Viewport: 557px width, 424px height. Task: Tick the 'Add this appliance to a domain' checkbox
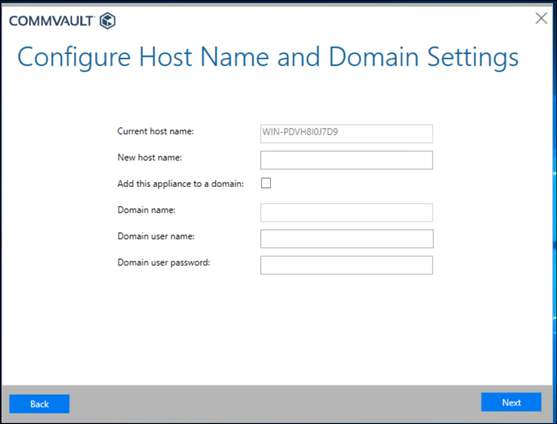click(x=266, y=183)
